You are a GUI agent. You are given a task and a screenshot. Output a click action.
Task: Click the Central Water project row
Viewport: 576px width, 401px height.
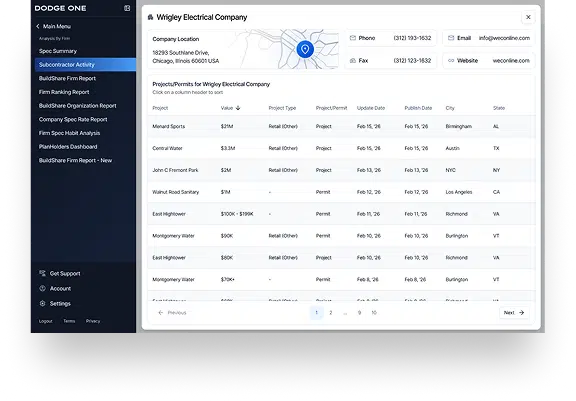click(x=341, y=148)
